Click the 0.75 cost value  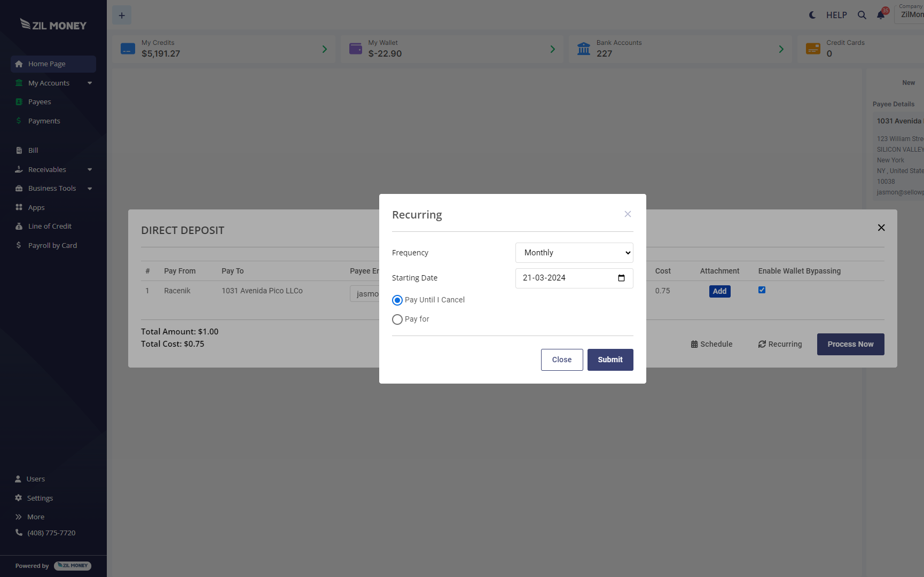click(662, 291)
